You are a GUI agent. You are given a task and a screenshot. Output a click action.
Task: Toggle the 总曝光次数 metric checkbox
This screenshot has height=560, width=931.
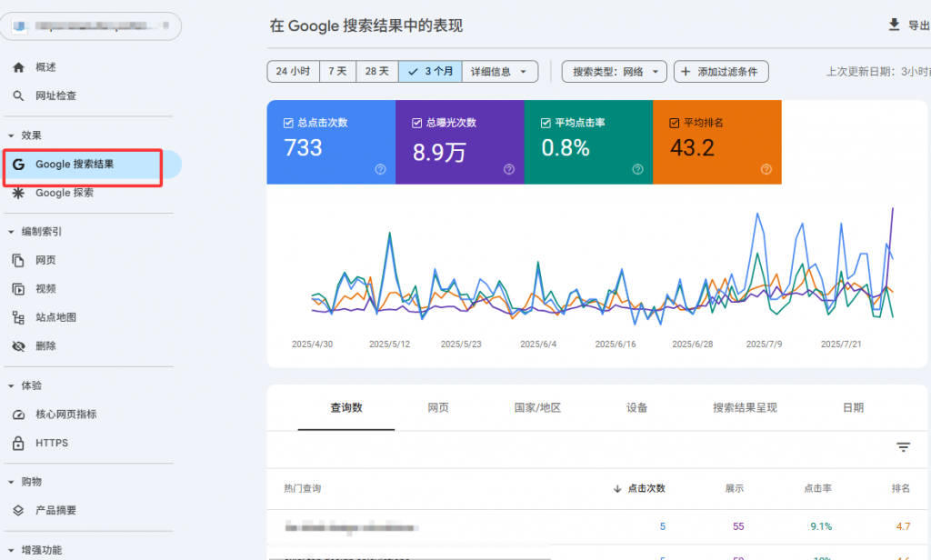pyautogui.click(x=417, y=123)
